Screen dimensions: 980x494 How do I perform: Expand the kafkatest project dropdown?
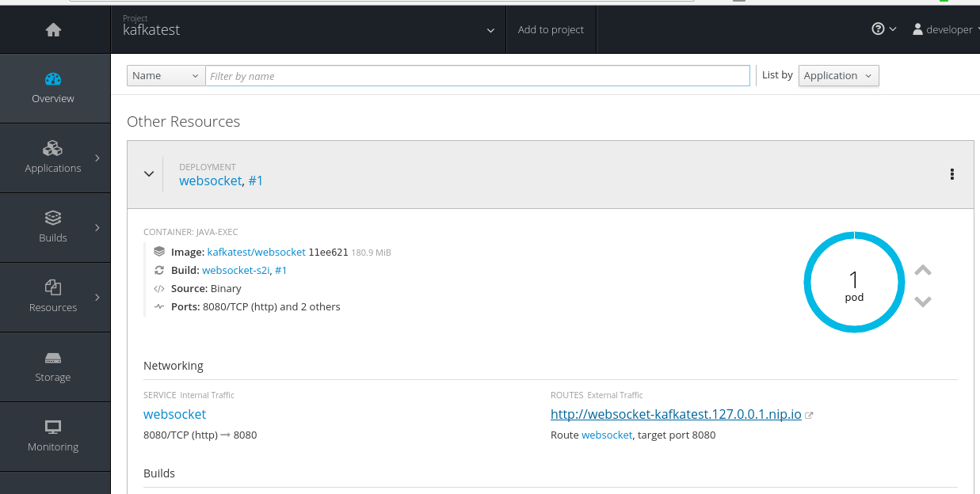[309, 30]
